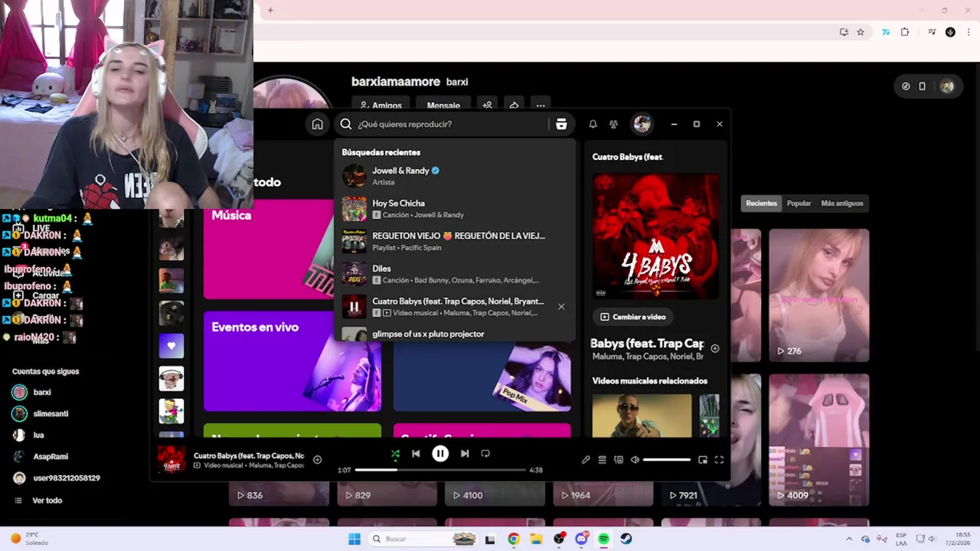
Task: Open the 4 Babys album cover
Action: tap(656, 236)
